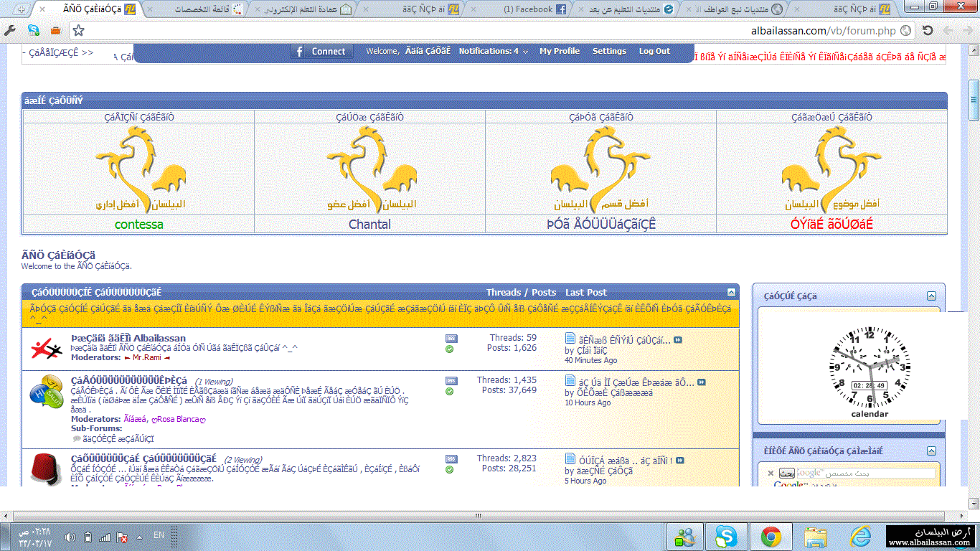Click trophy image above contessa

coord(139,169)
